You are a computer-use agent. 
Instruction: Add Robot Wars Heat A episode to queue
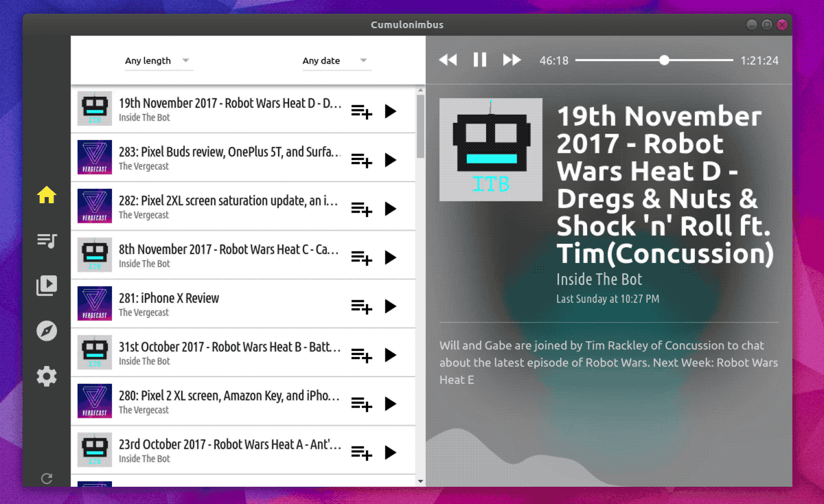click(361, 453)
